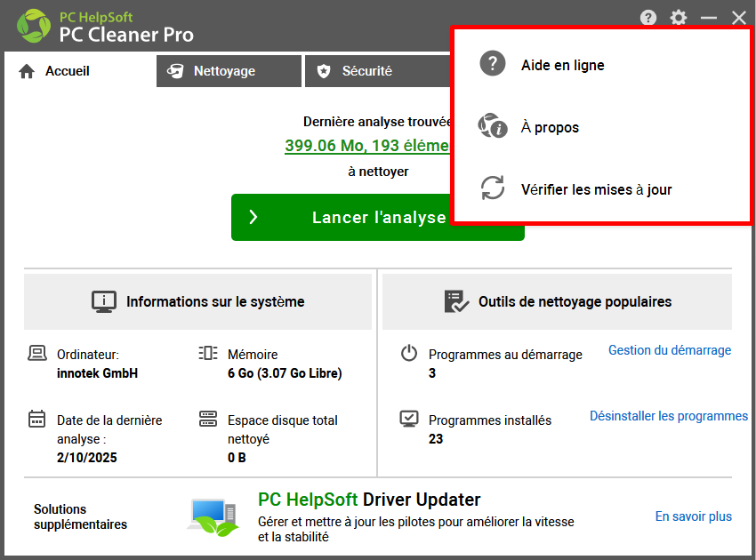Click the monitor icon beside Informations sur le système
The width and height of the screenshot is (756, 560).
(104, 301)
